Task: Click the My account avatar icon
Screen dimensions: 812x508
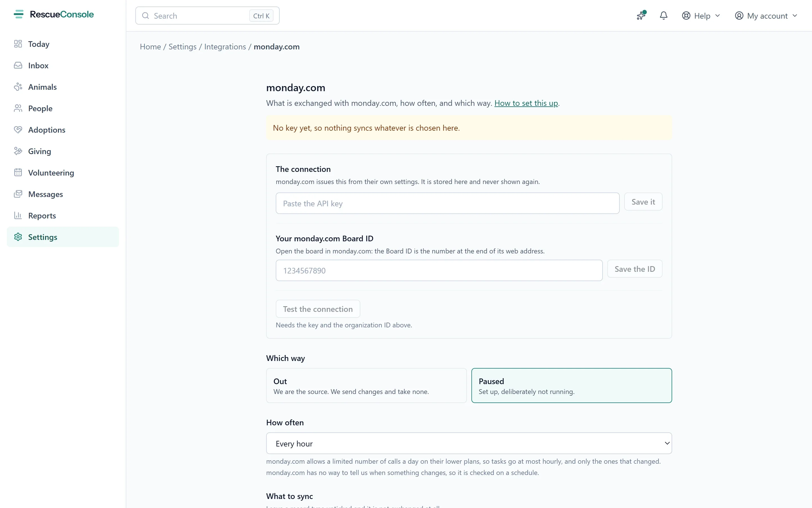Action: tap(739, 16)
